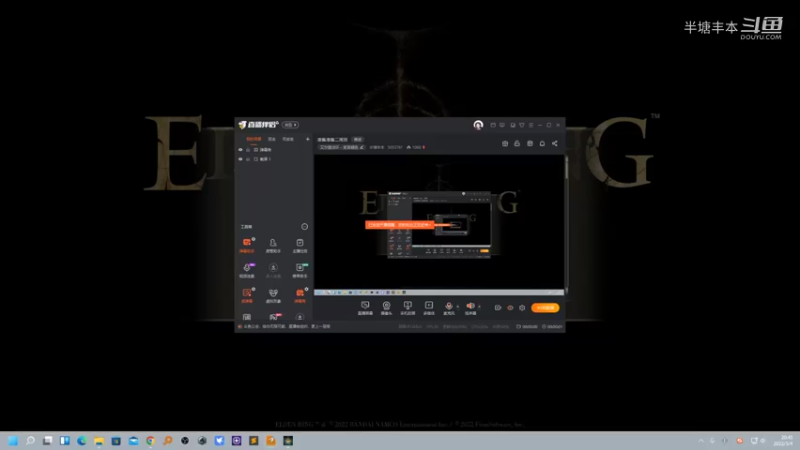Open the orange square tool in third toolbox row
The image size is (800, 450).
coord(247,295)
